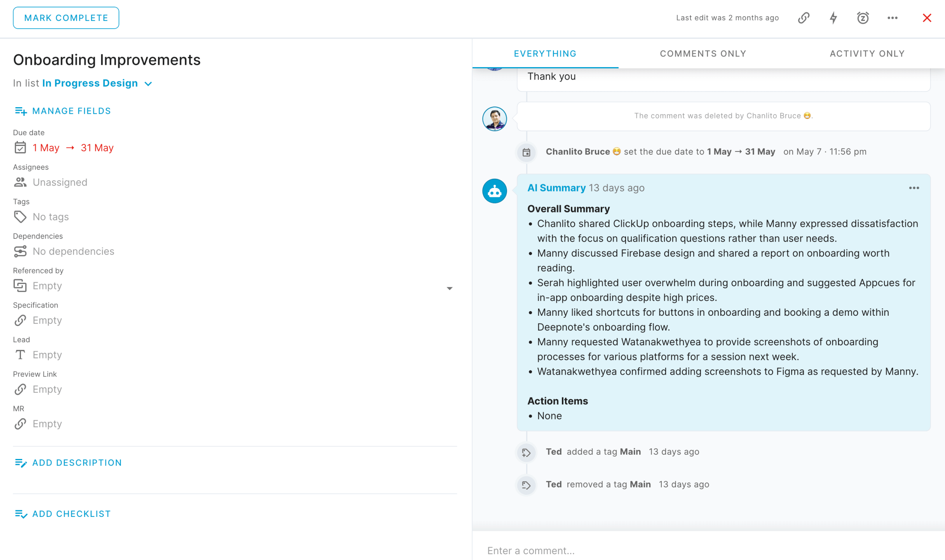This screenshot has height=560, width=945.
Task: Assign someone via Unassigned field
Action: pos(60,182)
